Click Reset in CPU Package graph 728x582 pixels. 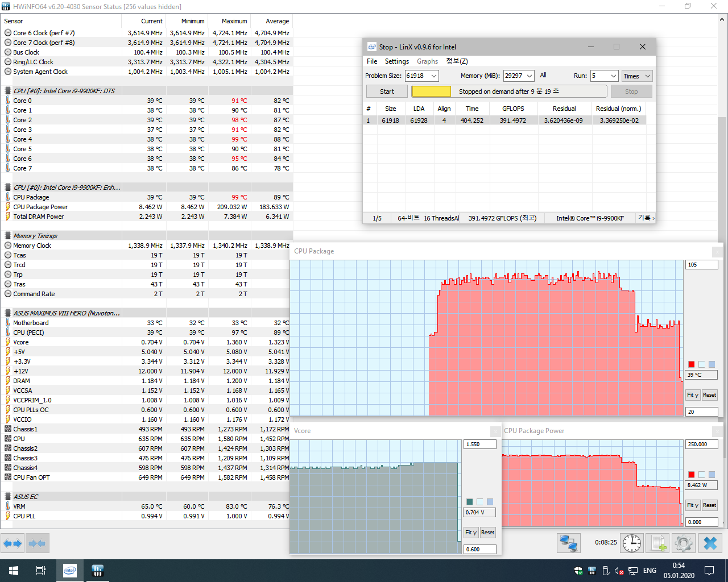click(x=709, y=395)
